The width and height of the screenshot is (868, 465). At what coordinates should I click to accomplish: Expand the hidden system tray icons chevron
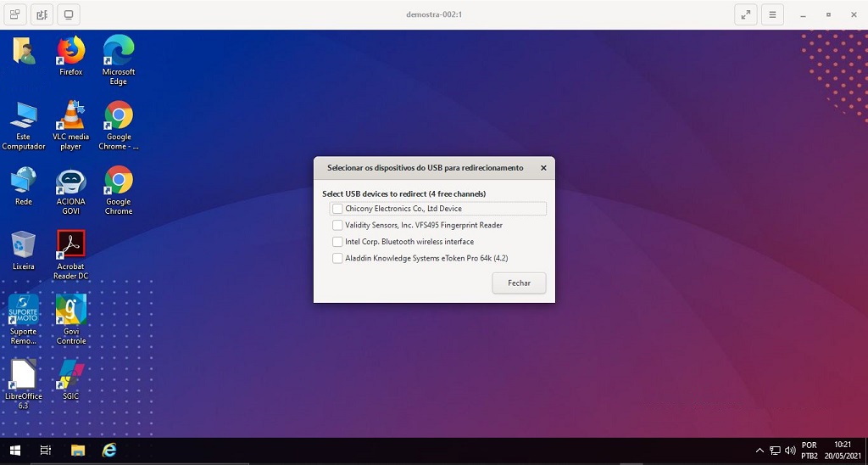(759, 451)
